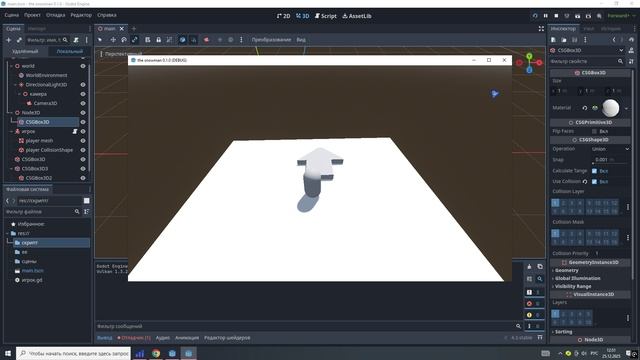
Task: Open the Material resource dropdown arrow
Action: tap(626, 108)
